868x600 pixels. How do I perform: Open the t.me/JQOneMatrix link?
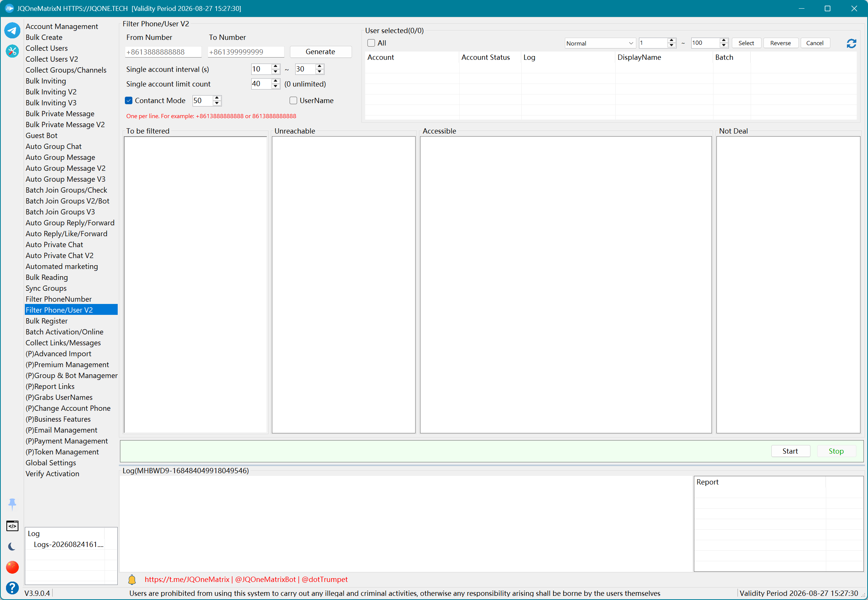point(187,579)
